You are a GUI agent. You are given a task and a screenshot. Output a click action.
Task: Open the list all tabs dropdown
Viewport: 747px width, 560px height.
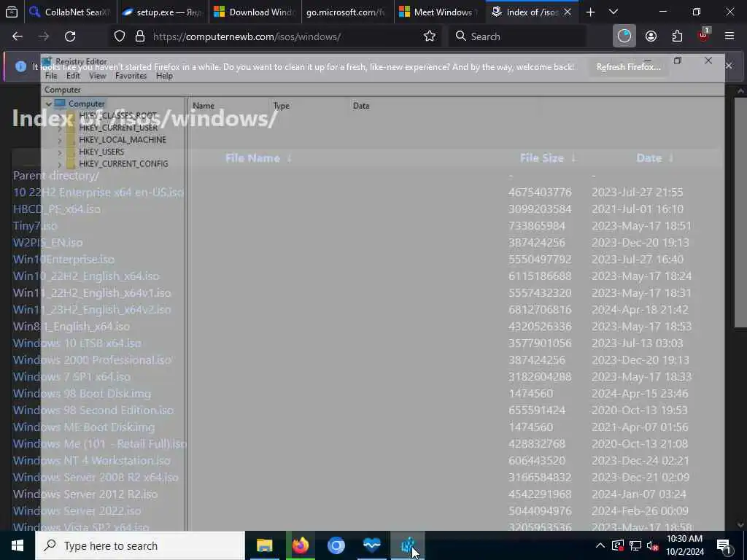pos(614,12)
